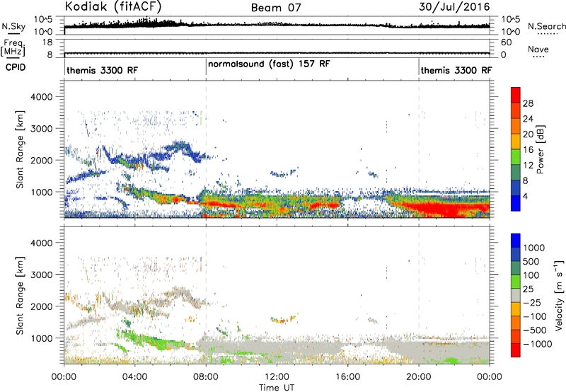Click the 4000 tick of velocity panel

(41, 243)
